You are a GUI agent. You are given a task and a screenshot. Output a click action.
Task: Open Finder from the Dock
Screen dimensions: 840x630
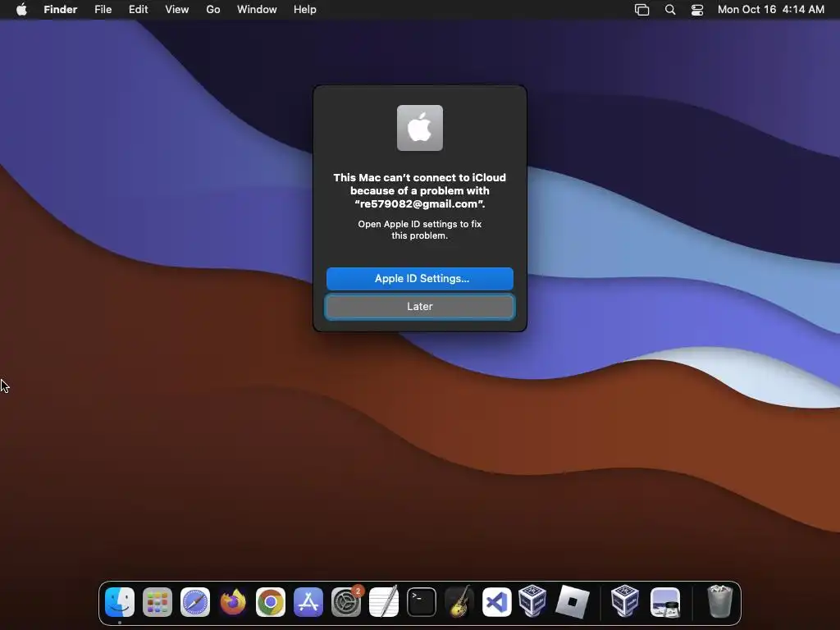[120, 602]
